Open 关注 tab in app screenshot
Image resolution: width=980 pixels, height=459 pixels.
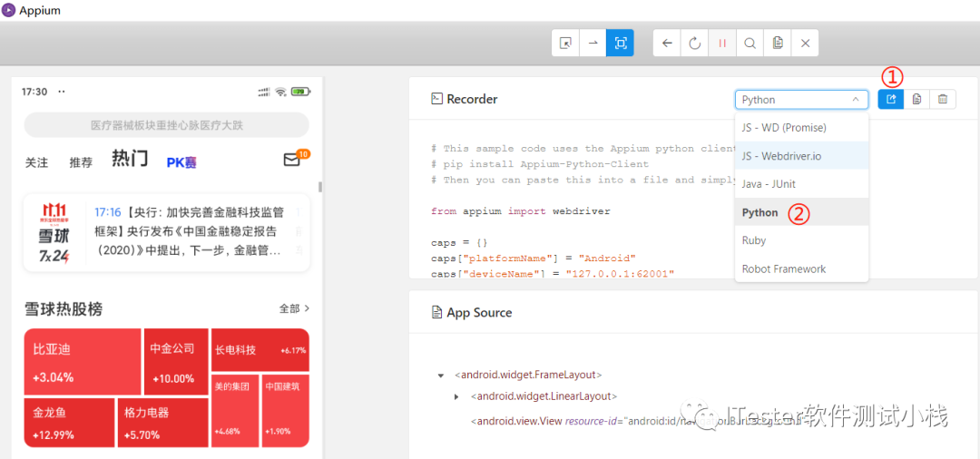[36, 162]
